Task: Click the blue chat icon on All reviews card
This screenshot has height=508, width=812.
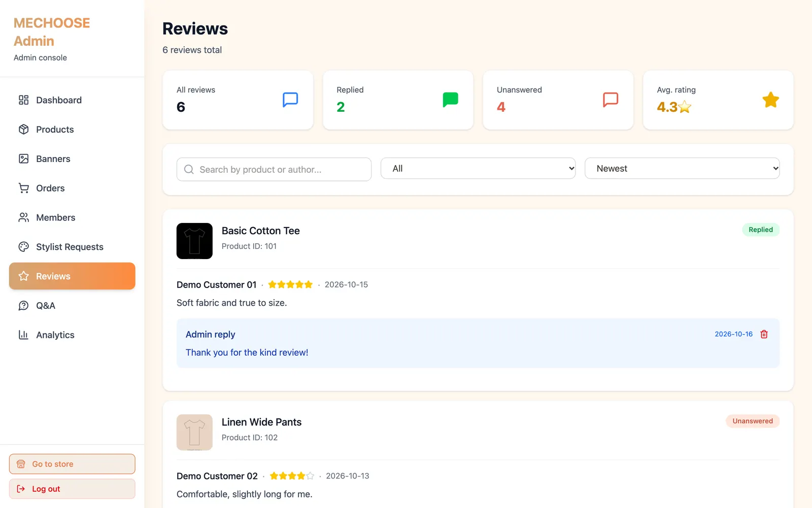Action: [x=290, y=100]
